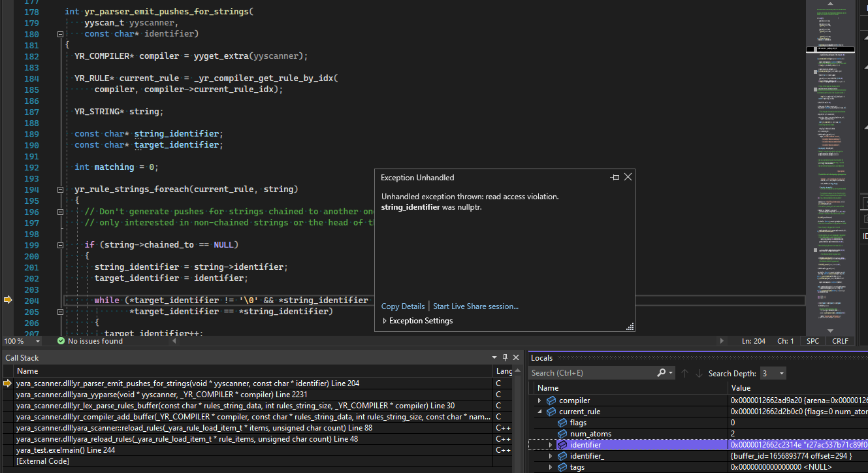
Task: Click the green No issues found check icon
Action: pos(61,340)
